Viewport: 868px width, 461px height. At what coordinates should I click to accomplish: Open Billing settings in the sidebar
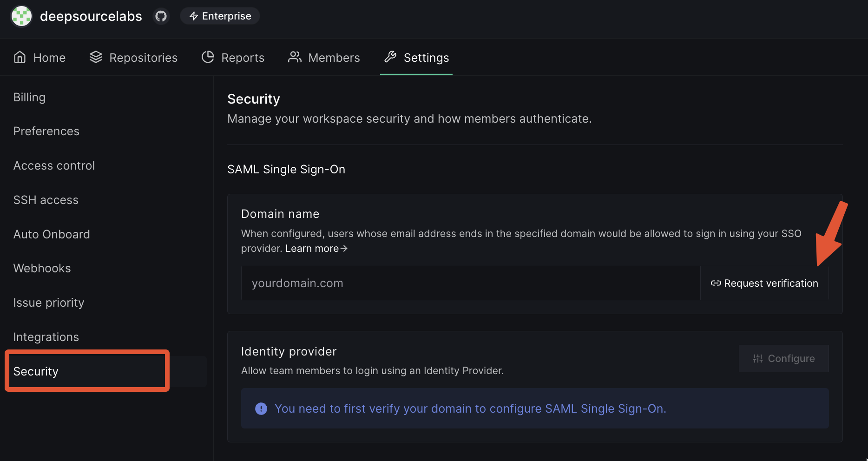(x=29, y=97)
